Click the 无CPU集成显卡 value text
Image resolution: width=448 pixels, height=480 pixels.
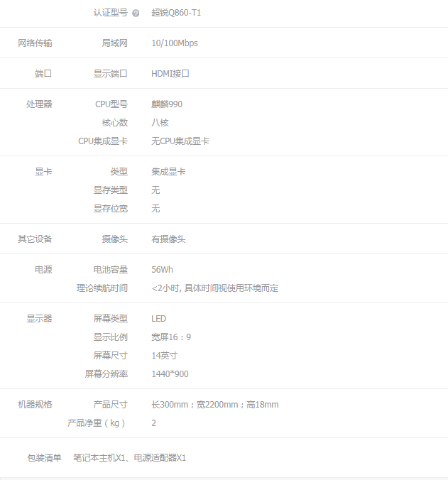coord(180,141)
